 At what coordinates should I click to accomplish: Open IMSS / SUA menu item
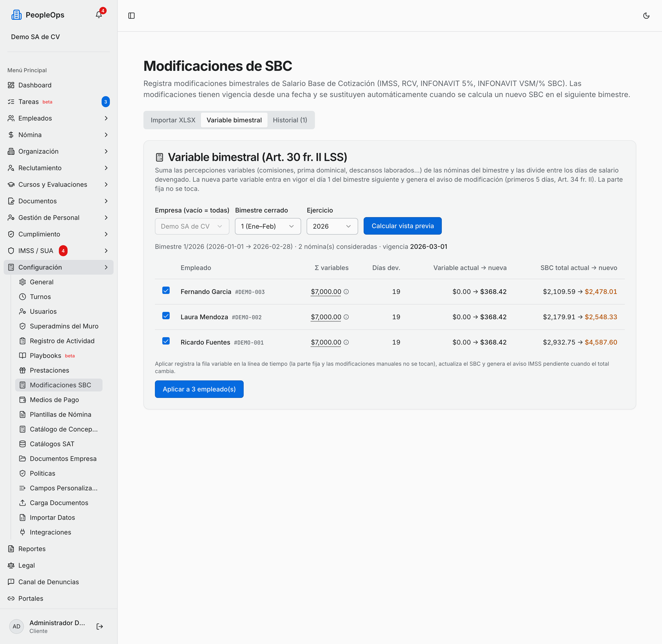(58, 251)
